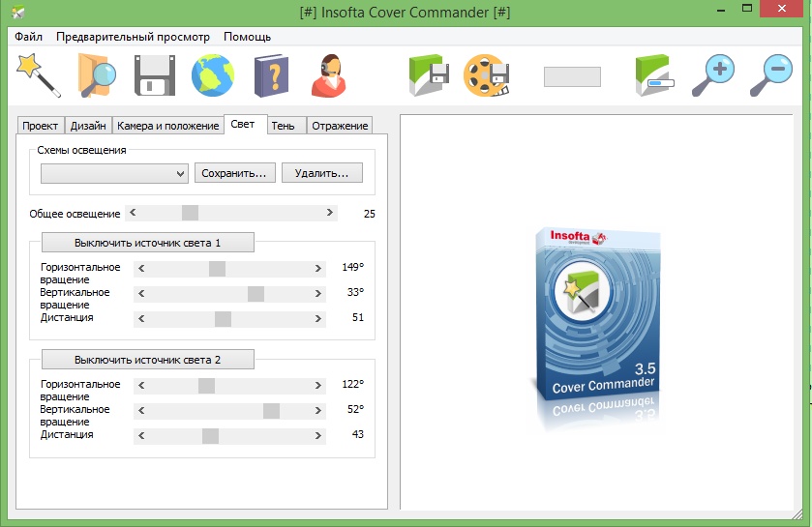Click light 2 distance value 43

pyautogui.click(x=358, y=434)
